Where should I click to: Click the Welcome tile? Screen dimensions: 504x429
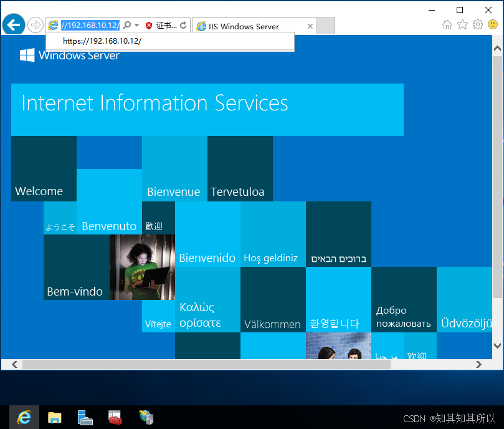[x=44, y=169]
